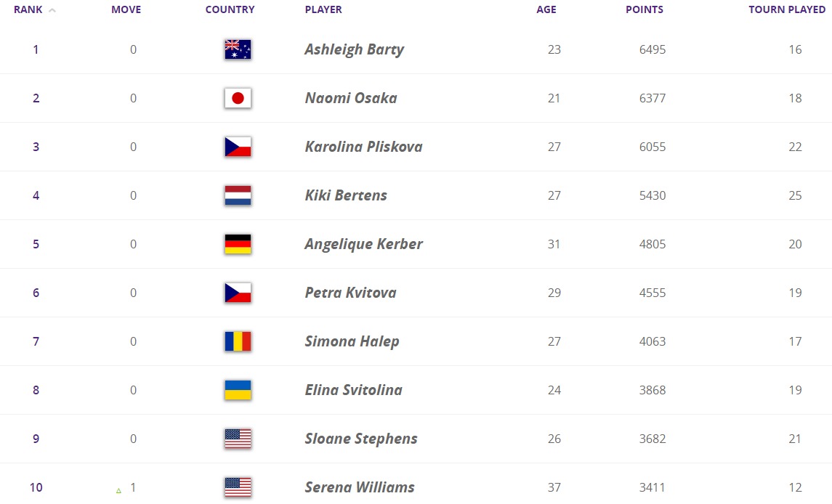Open Naomi Osaka's player profile

pos(351,98)
